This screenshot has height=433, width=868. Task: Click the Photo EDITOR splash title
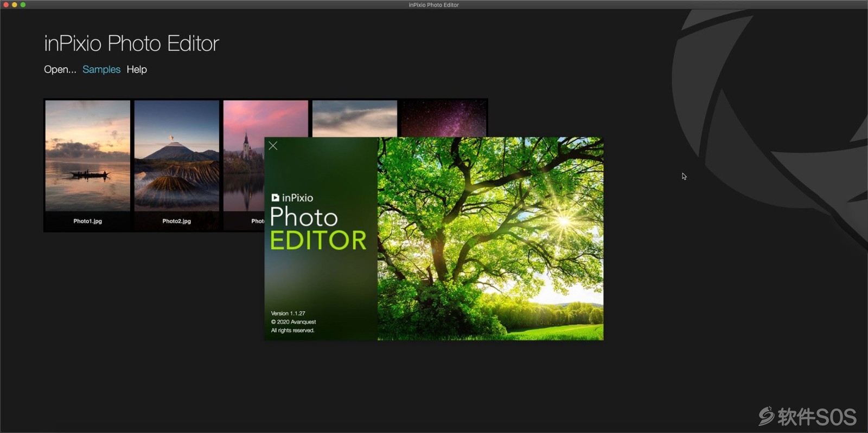coord(318,229)
